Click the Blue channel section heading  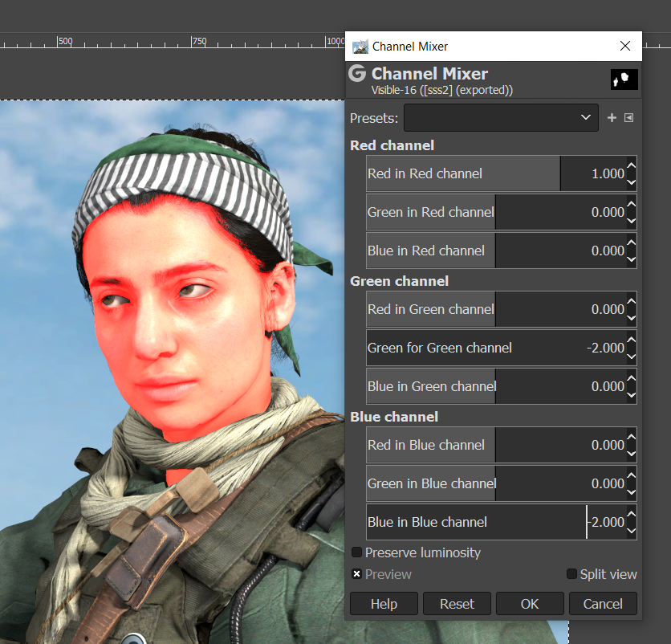(x=394, y=417)
